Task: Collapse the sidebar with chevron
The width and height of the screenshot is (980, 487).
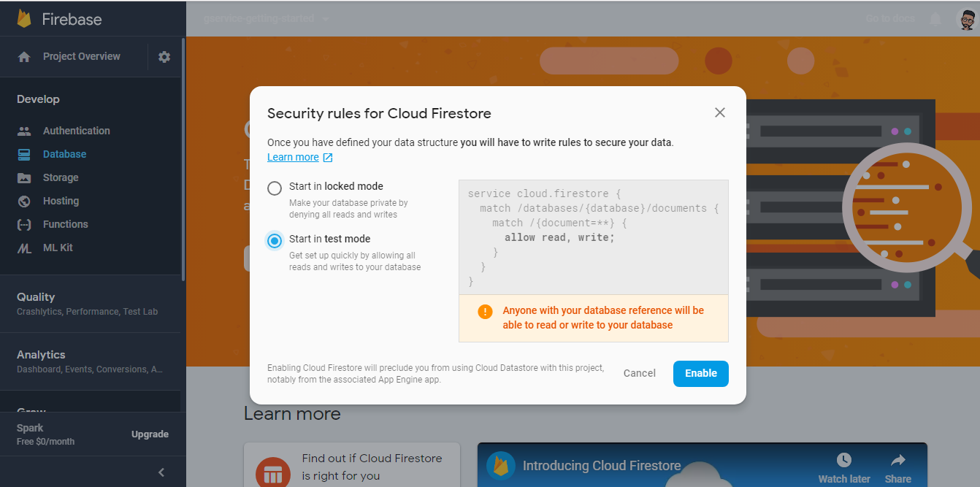Action: pyautogui.click(x=161, y=472)
